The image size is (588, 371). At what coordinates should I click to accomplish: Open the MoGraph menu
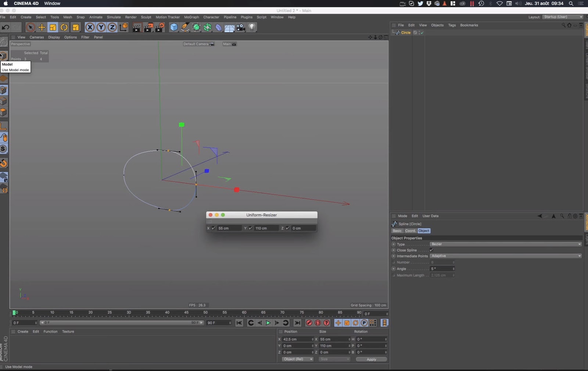pos(191,17)
